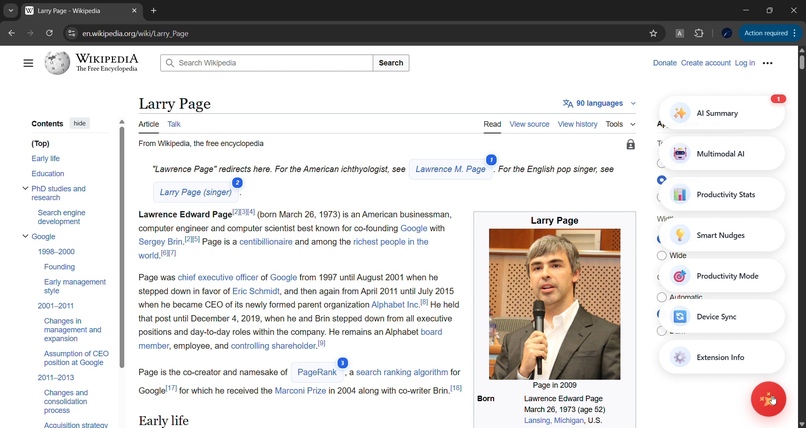Reload the page

(49, 33)
